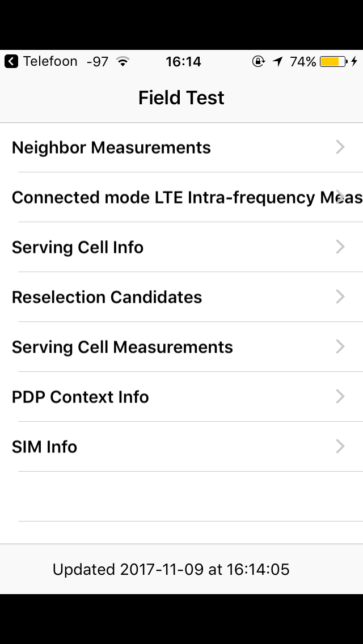Expand chevron beside Neighbor Measurements
Screen dimensions: 363x644
coord(340,147)
